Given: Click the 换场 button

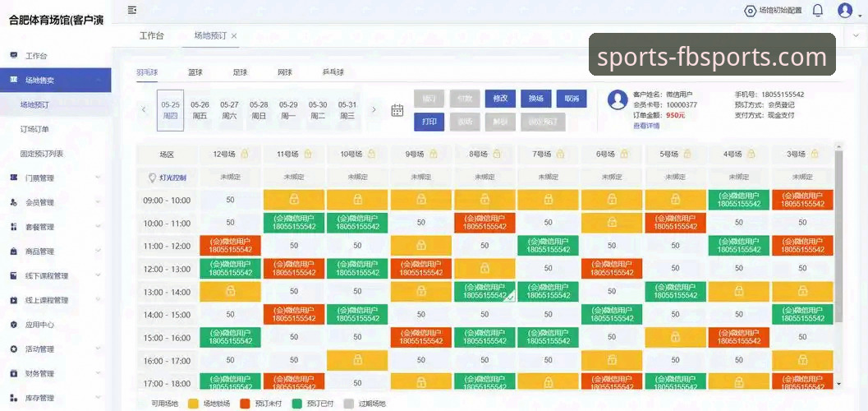Looking at the screenshot, I should point(536,98).
